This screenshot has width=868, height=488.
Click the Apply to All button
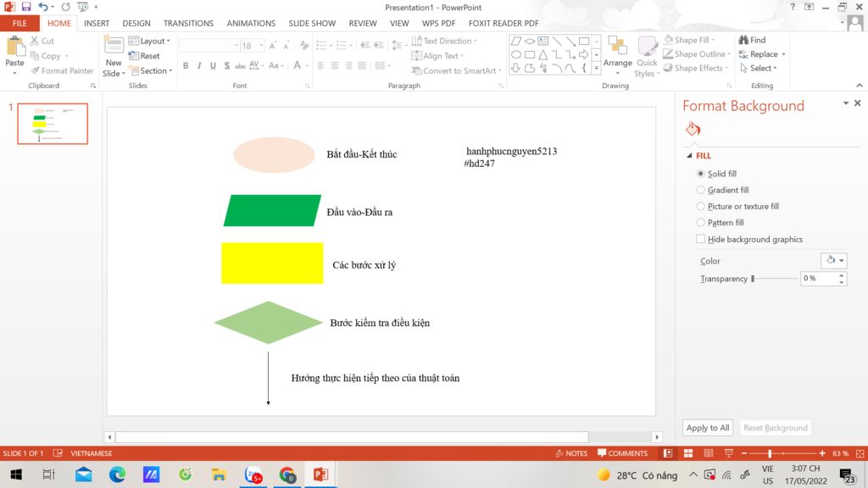[x=708, y=428]
